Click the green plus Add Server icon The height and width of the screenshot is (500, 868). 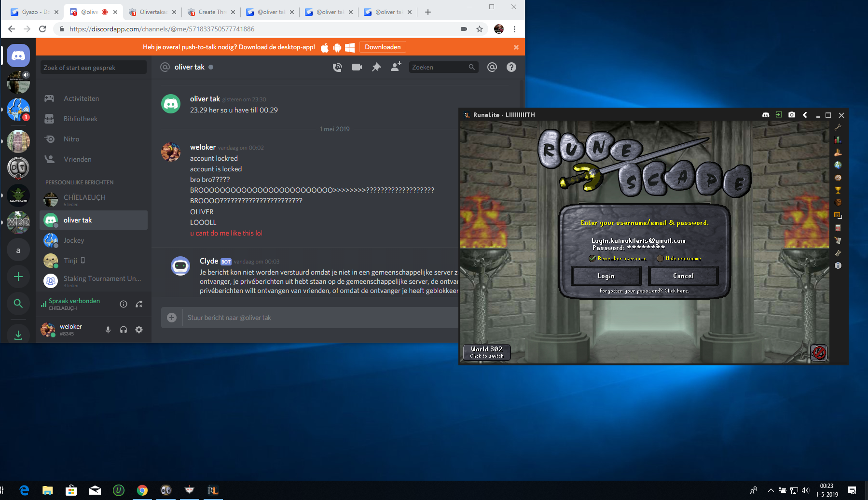(18, 277)
